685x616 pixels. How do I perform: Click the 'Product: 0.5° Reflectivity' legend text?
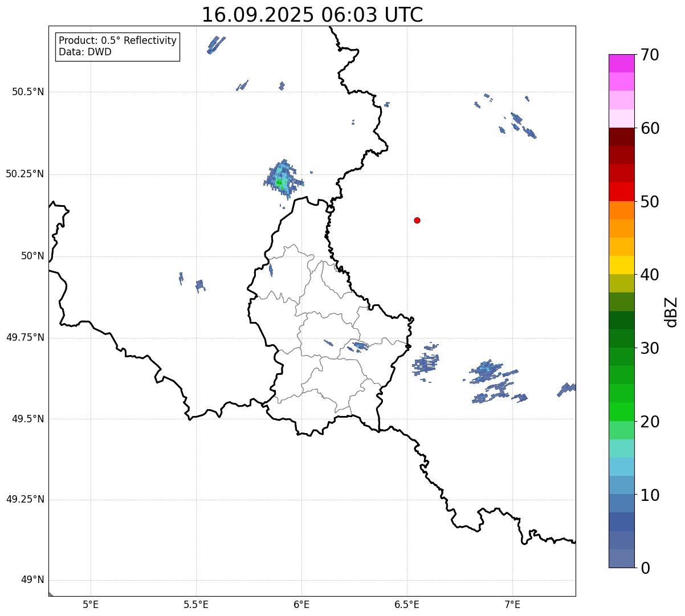(x=117, y=40)
